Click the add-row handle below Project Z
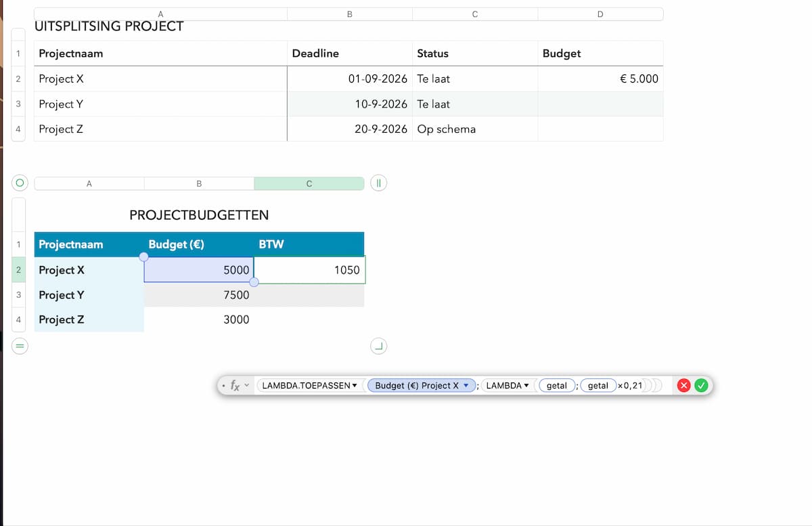The width and height of the screenshot is (812, 526). (20, 347)
